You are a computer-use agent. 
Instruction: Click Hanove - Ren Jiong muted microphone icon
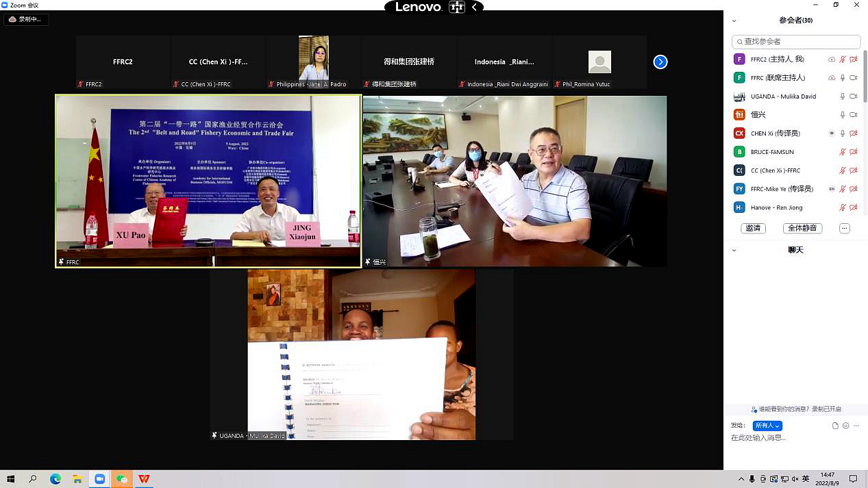[843, 207]
